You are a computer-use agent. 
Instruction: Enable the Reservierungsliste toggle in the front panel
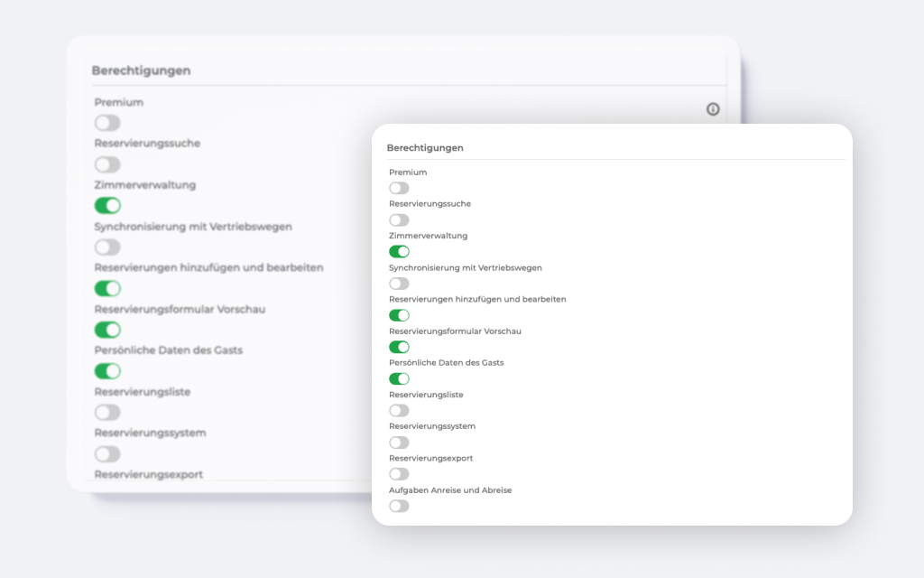[399, 410]
